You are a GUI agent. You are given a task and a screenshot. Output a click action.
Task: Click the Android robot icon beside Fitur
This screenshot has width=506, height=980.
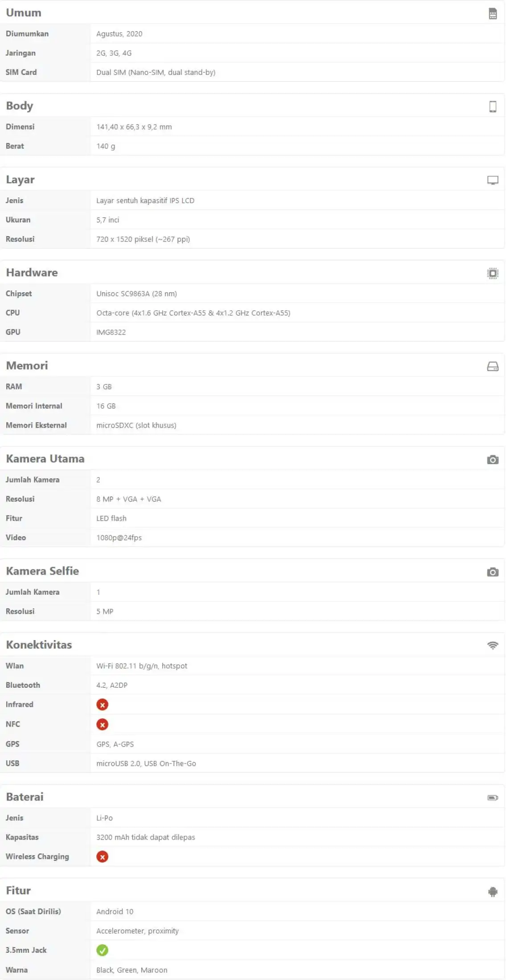[493, 891]
